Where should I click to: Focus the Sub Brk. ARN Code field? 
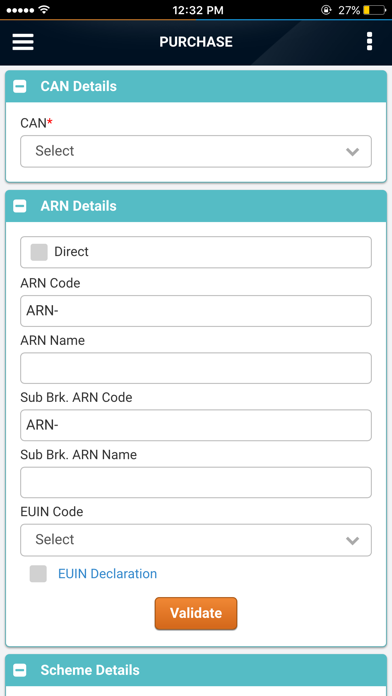point(196,425)
